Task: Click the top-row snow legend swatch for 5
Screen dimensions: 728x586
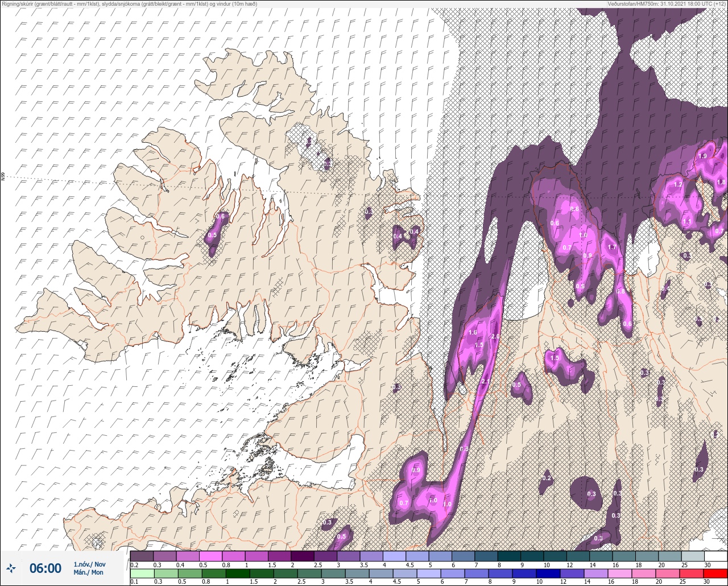Action: coord(440,556)
